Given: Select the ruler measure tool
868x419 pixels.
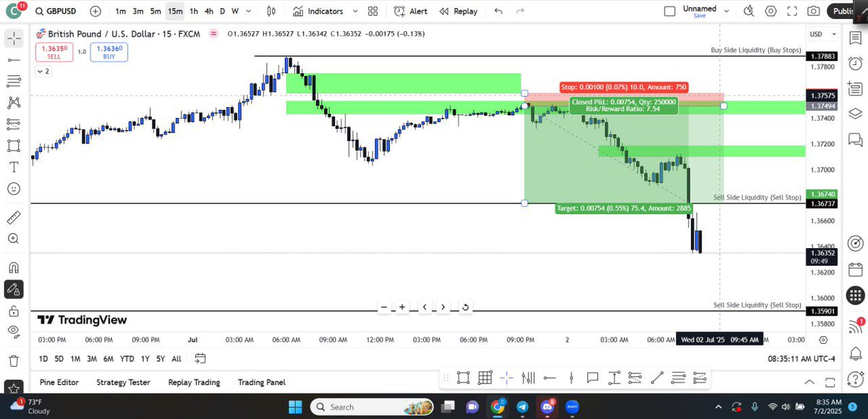Looking at the screenshot, I should (14, 218).
